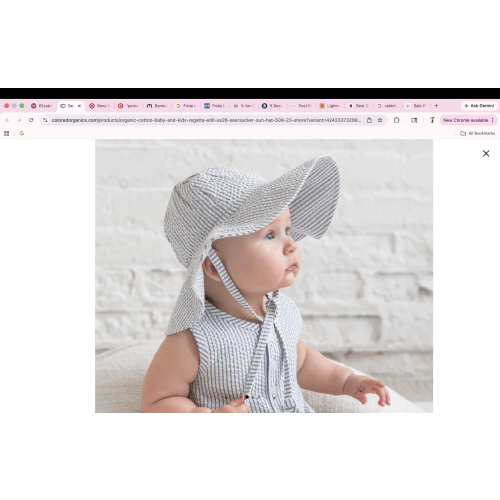Close the enlarged product image with the X
The image size is (500, 500).
(486, 153)
